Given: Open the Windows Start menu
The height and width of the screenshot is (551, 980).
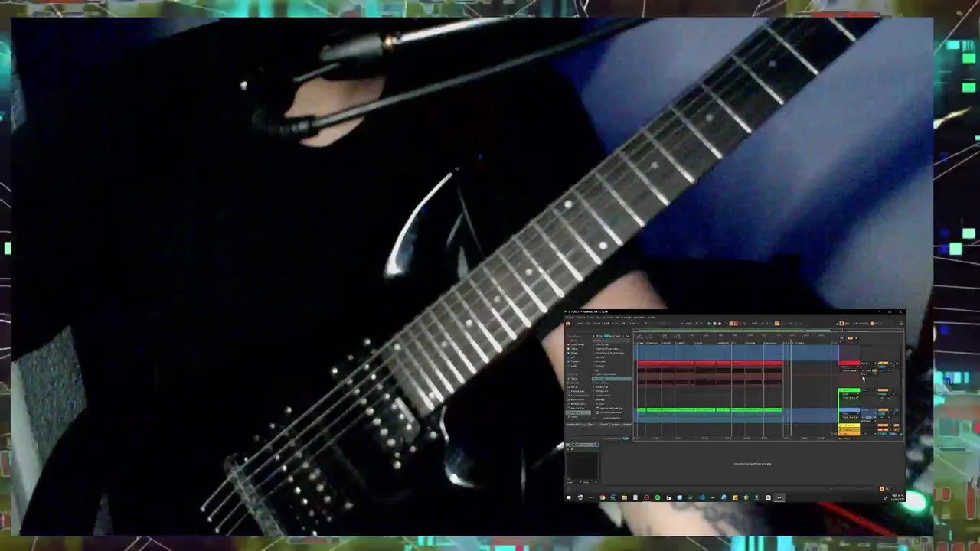Looking at the screenshot, I should point(569,497).
